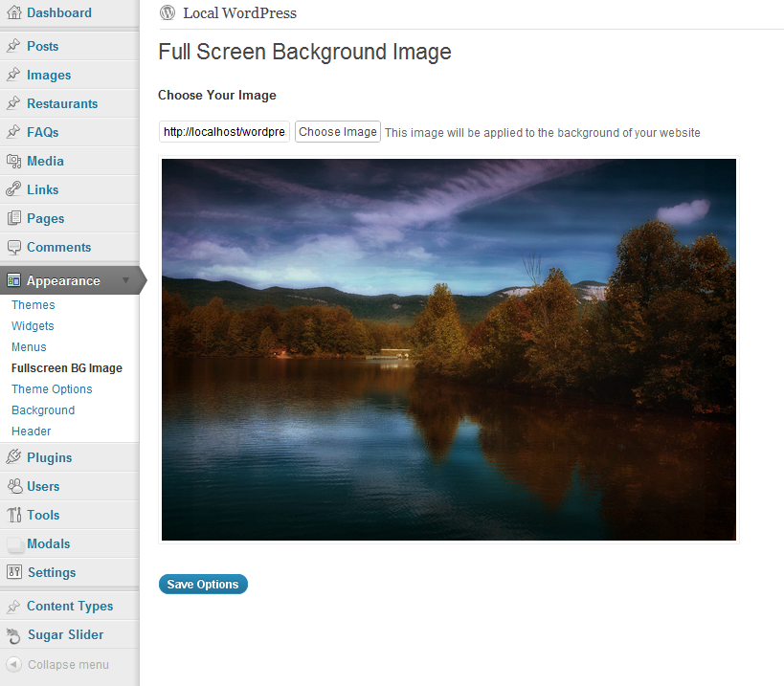Click the Settings icon in sidebar
784x686 pixels.
coord(14,572)
